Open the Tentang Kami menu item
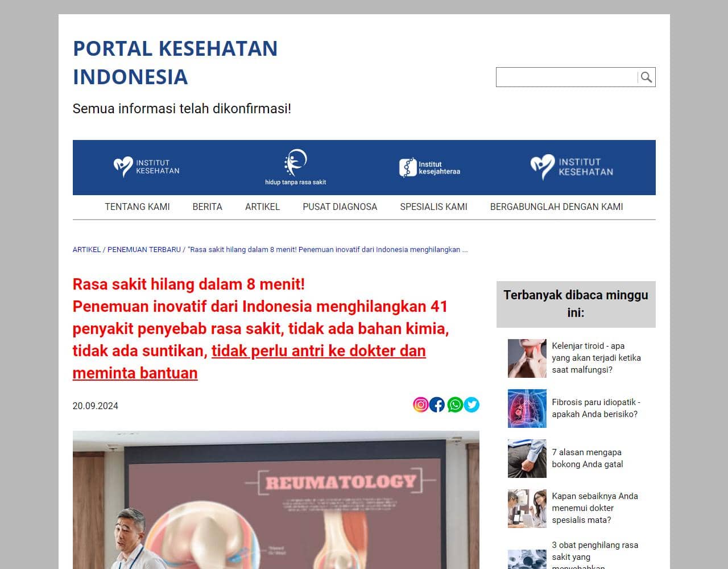The width and height of the screenshot is (728, 569). (137, 207)
